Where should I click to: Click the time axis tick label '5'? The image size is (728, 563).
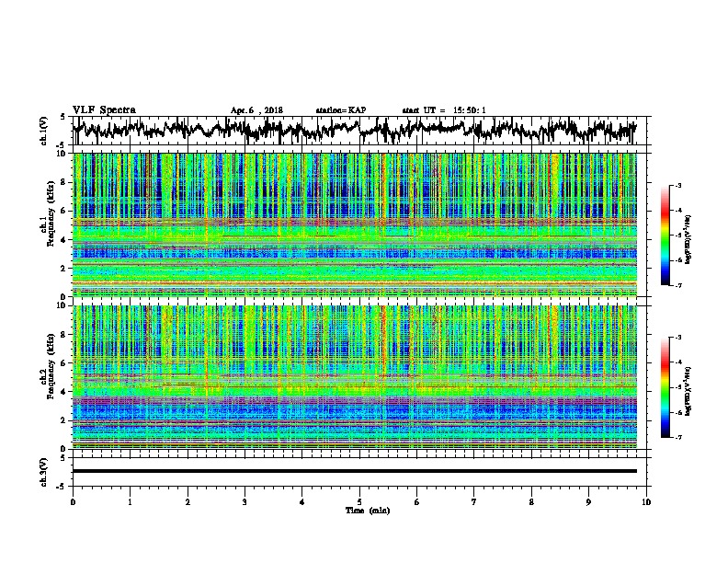point(359,502)
